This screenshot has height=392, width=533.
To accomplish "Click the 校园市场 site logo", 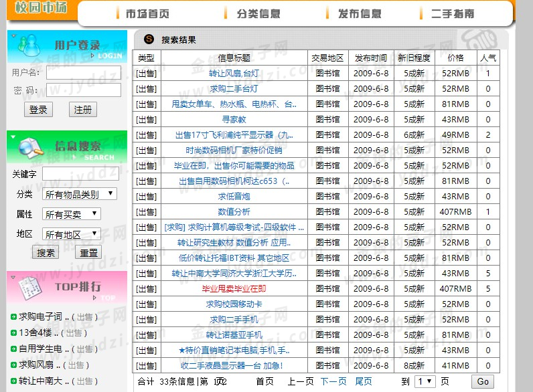I will [41, 7].
